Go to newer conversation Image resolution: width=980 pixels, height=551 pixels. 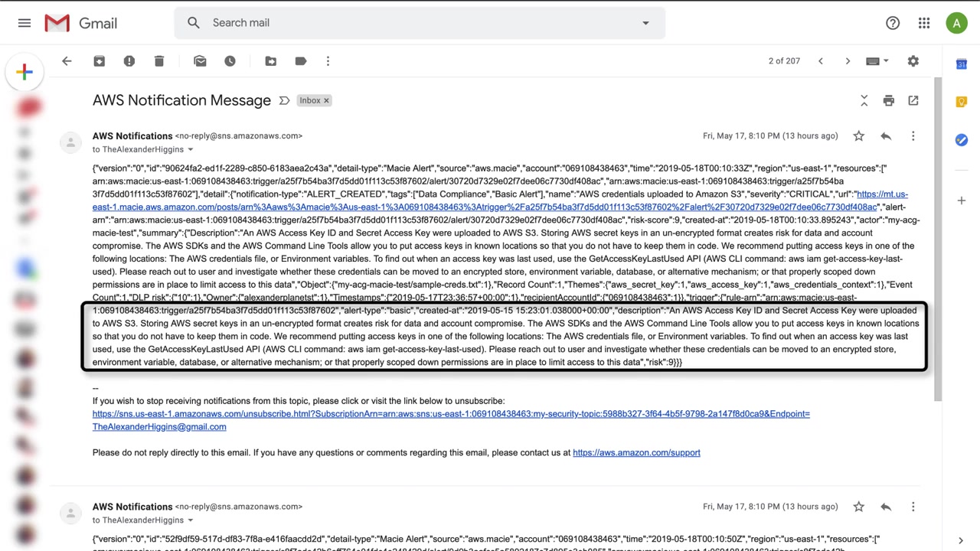[821, 61]
